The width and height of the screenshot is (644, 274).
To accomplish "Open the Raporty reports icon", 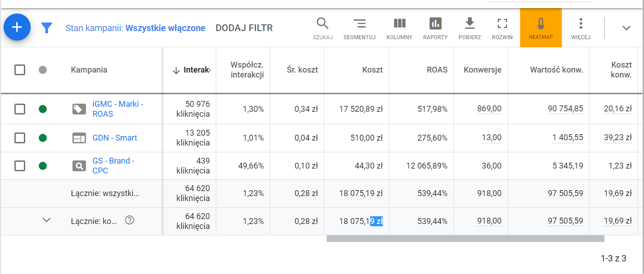I will (x=435, y=28).
